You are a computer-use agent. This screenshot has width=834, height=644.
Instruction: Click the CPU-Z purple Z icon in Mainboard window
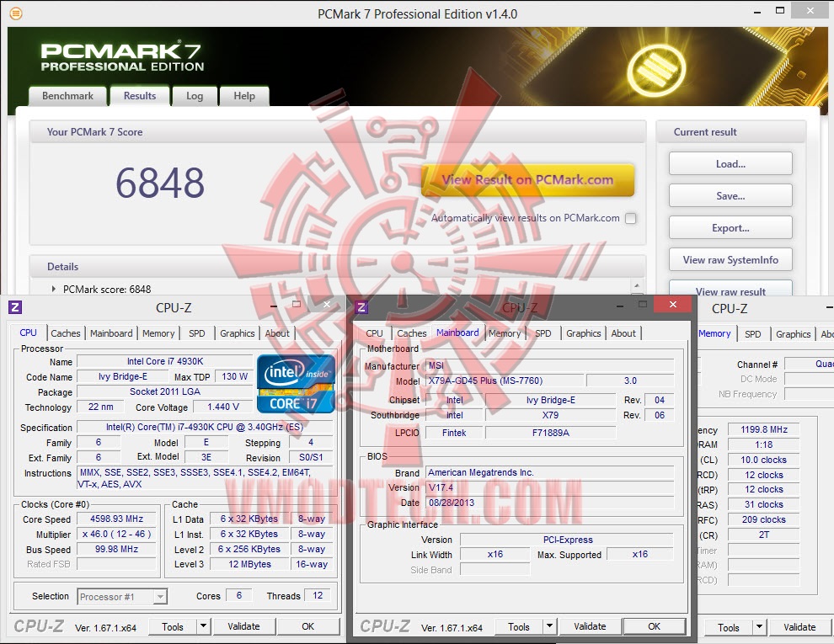tap(361, 306)
